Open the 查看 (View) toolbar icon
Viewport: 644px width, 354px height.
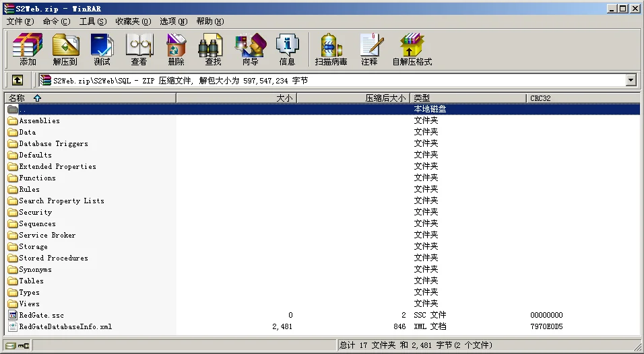pyautogui.click(x=139, y=49)
